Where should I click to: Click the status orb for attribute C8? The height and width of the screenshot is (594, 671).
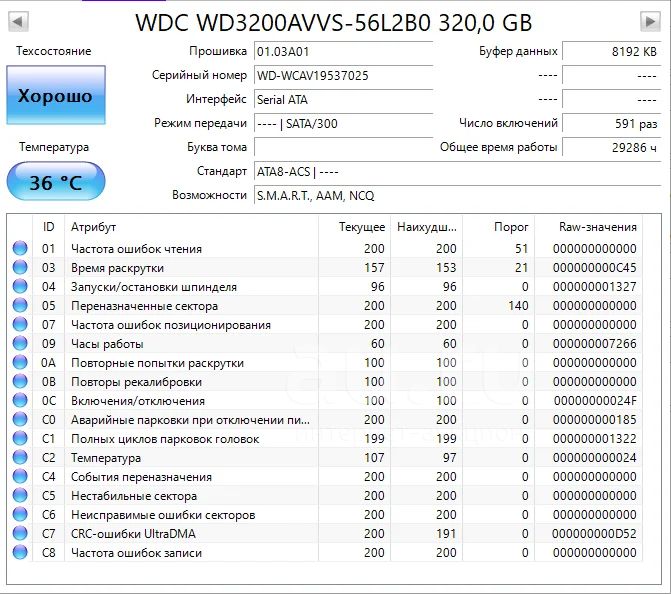20,552
